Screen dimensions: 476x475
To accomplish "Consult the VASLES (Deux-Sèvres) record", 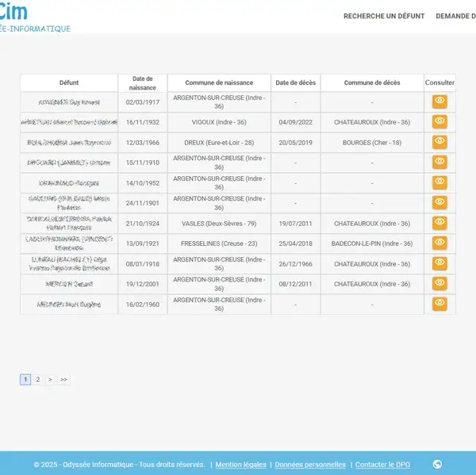I will pyautogui.click(x=440, y=223).
